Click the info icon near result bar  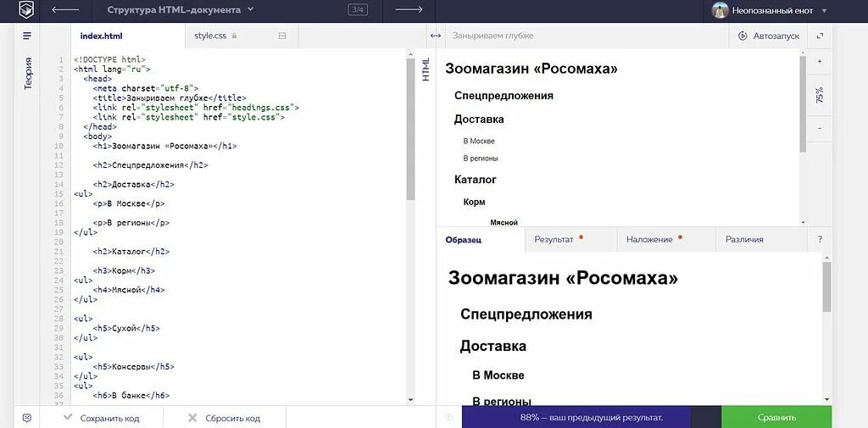coord(449,418)
